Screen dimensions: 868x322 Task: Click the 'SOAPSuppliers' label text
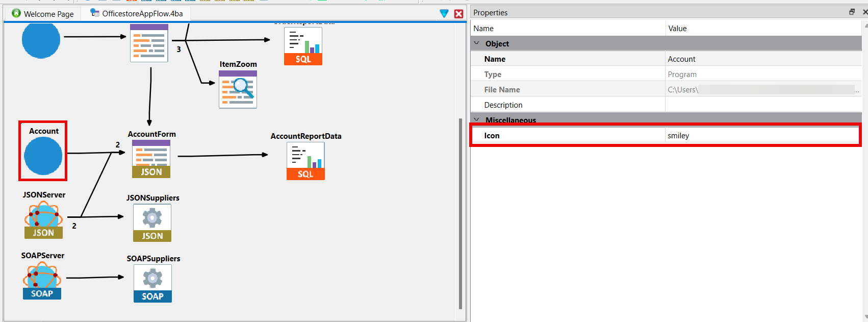[x=154, y=259]
